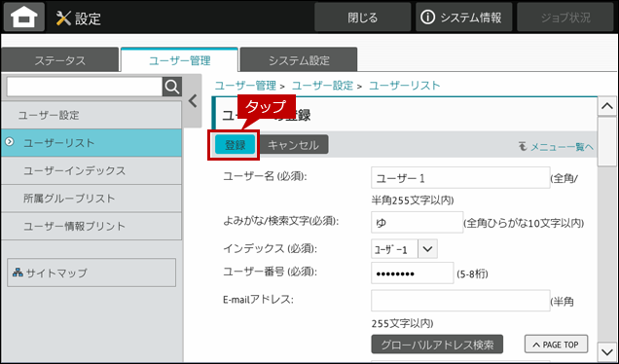Switch to the ステータス tab

59,60
